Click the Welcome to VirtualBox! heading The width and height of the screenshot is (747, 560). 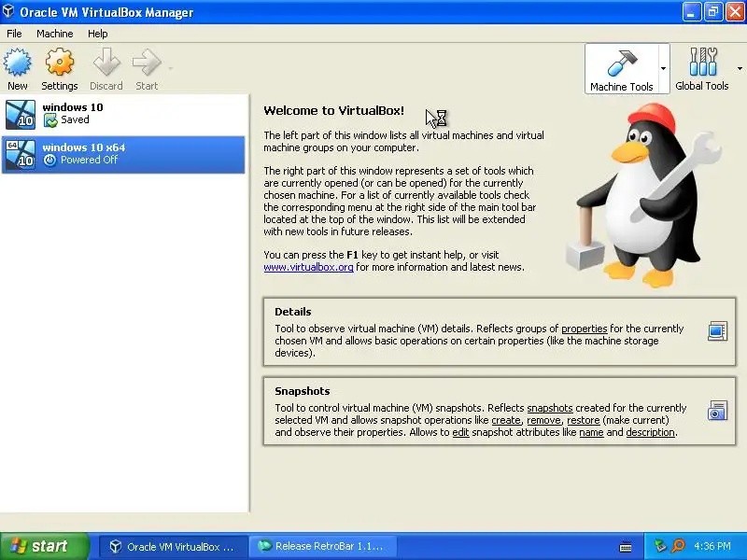pos(334,110)
